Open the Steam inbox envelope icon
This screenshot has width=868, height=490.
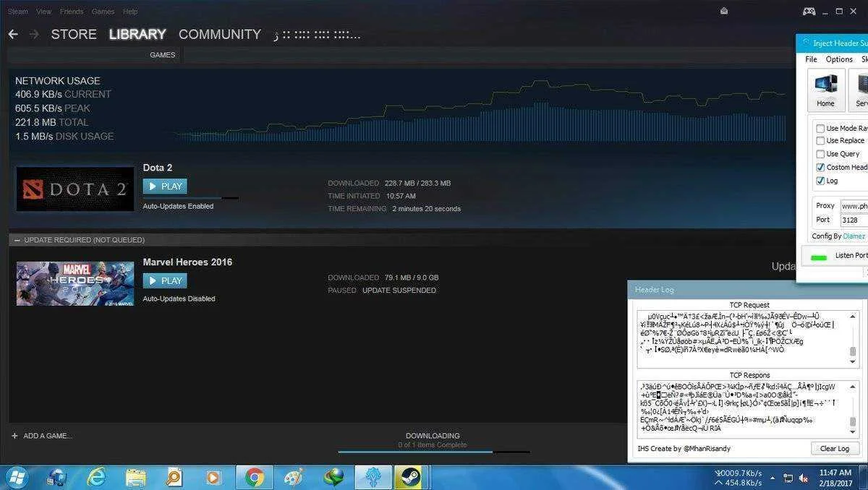(724, 12)
